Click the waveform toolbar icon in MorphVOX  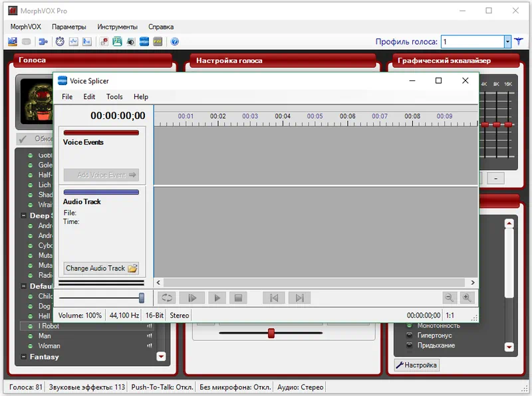73,42
